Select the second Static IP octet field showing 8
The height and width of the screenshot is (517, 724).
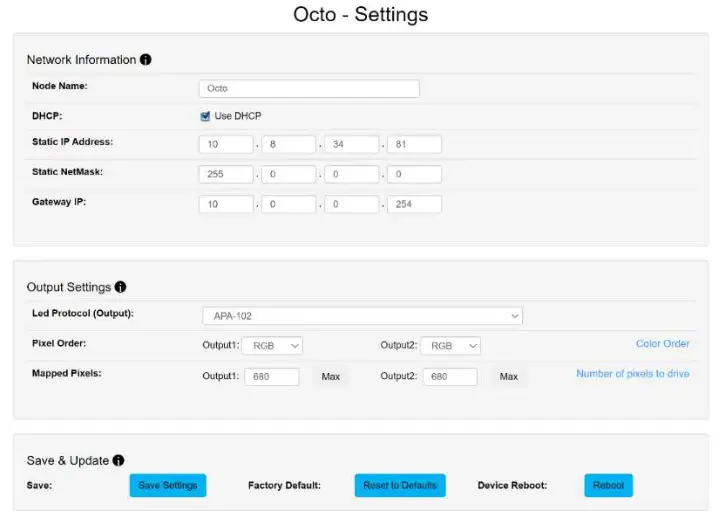pos(289,144)
